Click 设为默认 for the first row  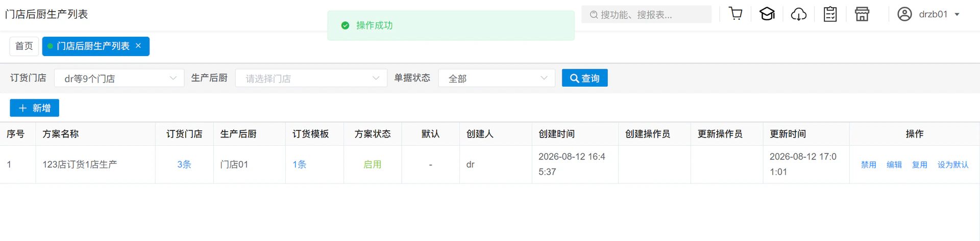(953, 165)
